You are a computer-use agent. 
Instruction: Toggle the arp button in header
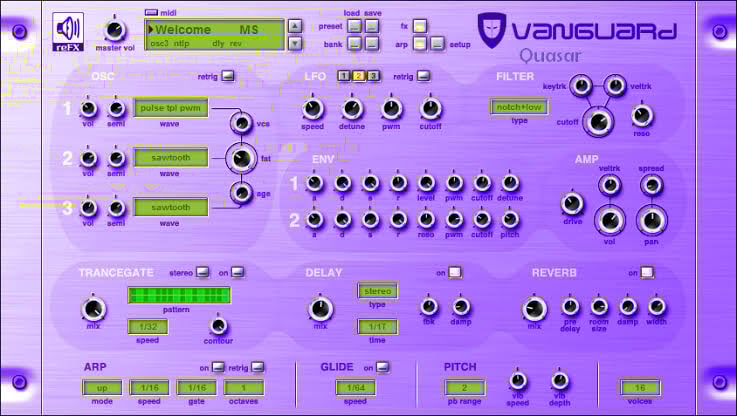[420, 44]
